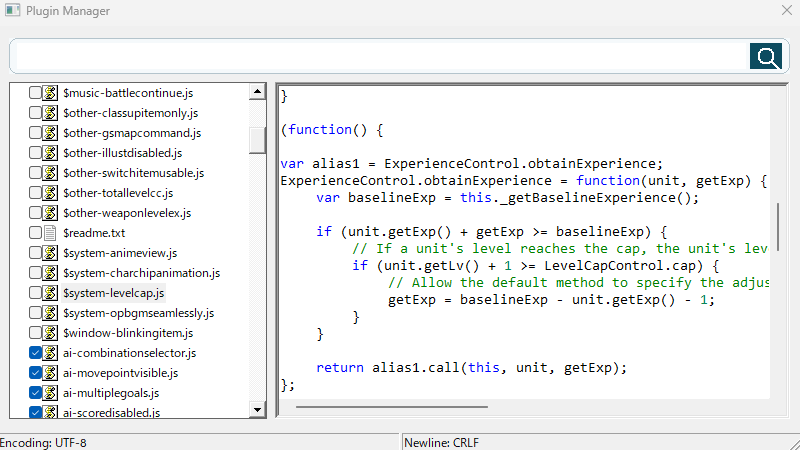800x450 pixels.
Task: Click script icon of $other-illustdisabled.js
Action: click(x=50, y=153)
